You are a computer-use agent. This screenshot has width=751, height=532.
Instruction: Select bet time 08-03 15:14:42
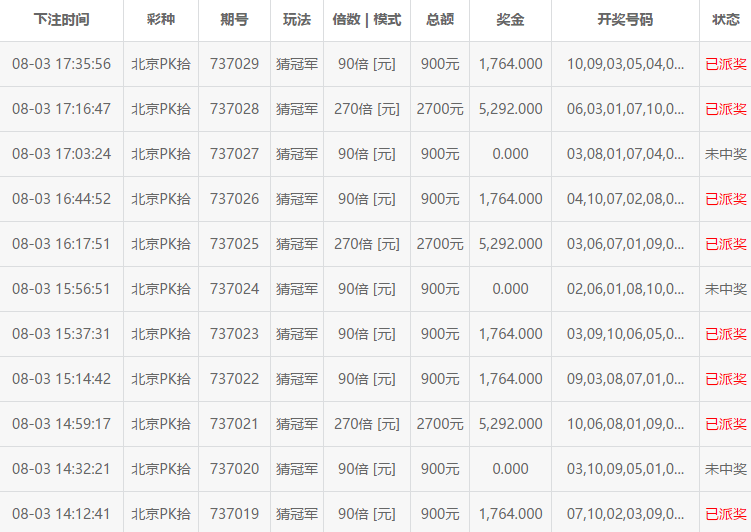pyautogui.click(x=61, y=379)
